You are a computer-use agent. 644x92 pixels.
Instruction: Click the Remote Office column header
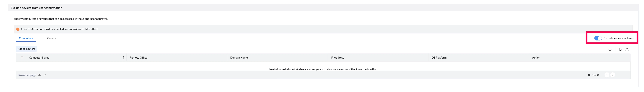click(x=139, y=58)
